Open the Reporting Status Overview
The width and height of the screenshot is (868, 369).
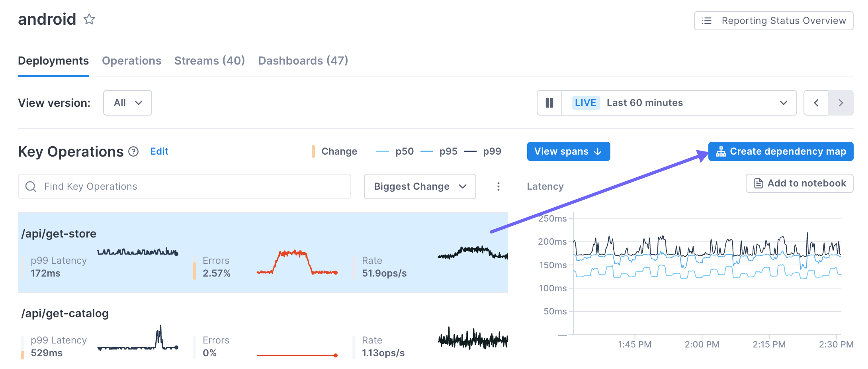pyautogui.click(x=772, y=21)
